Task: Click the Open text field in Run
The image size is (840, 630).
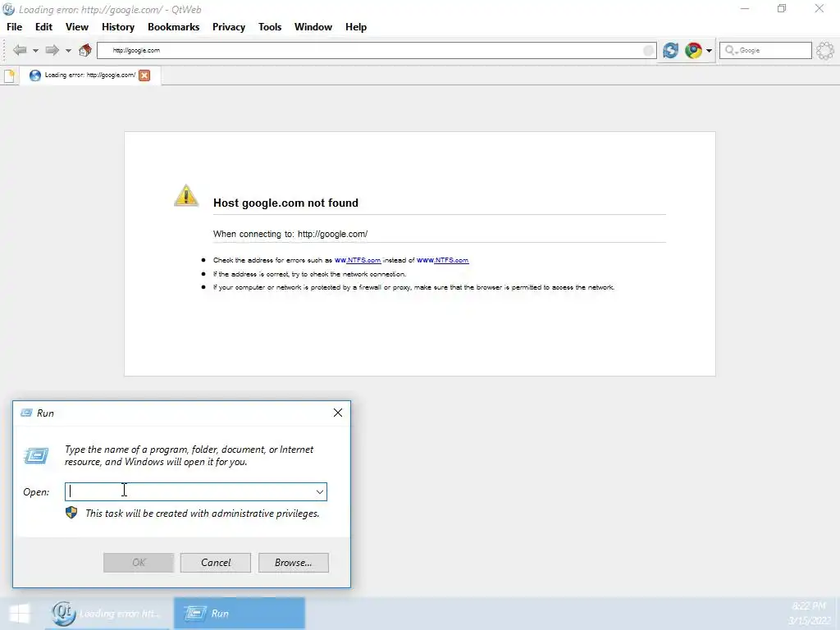Action: click(189, 492)
